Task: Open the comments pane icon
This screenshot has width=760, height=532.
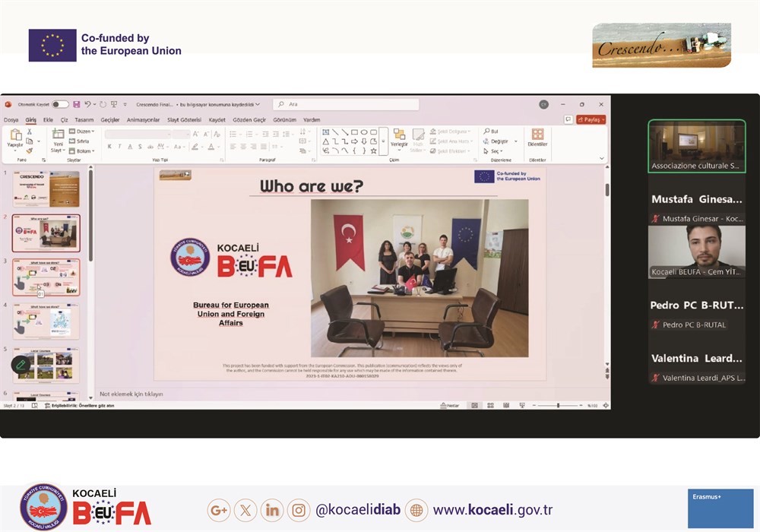Action: [568, 119]
